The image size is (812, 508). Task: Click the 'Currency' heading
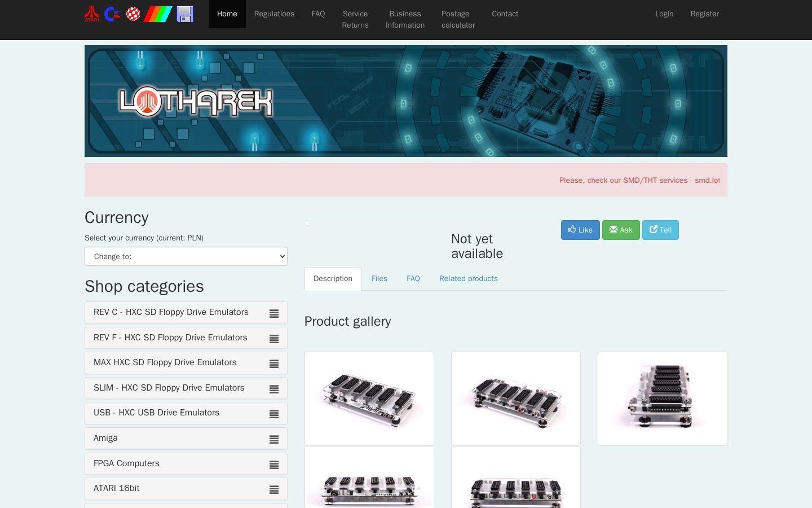[117, 217]
